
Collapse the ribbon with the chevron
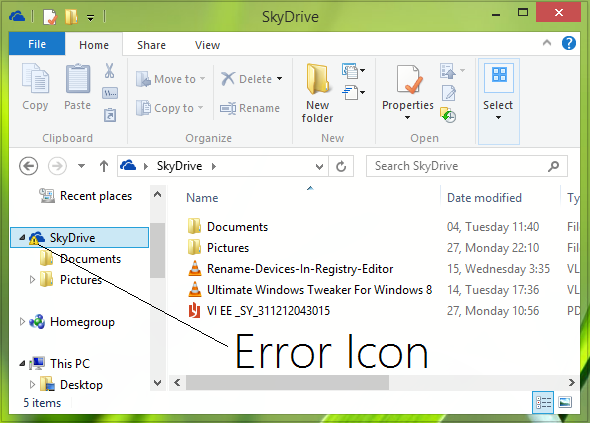[x=547, y=43]
